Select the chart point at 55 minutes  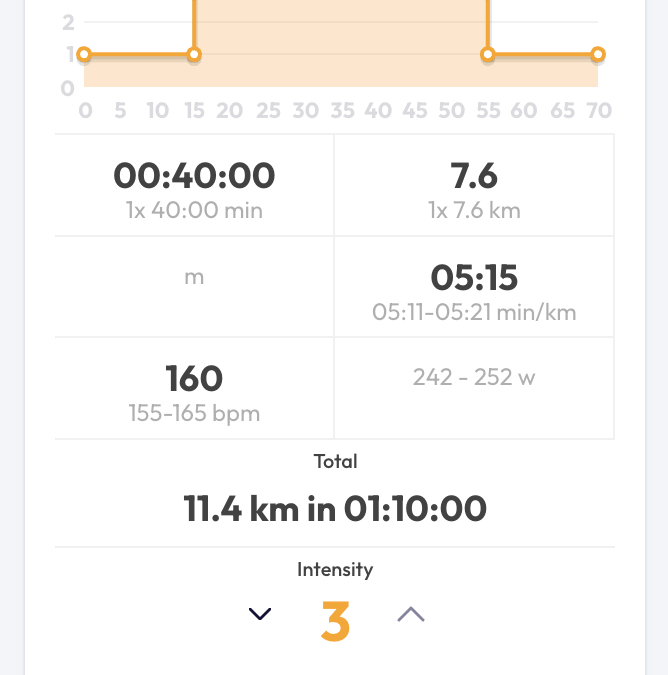488,54
